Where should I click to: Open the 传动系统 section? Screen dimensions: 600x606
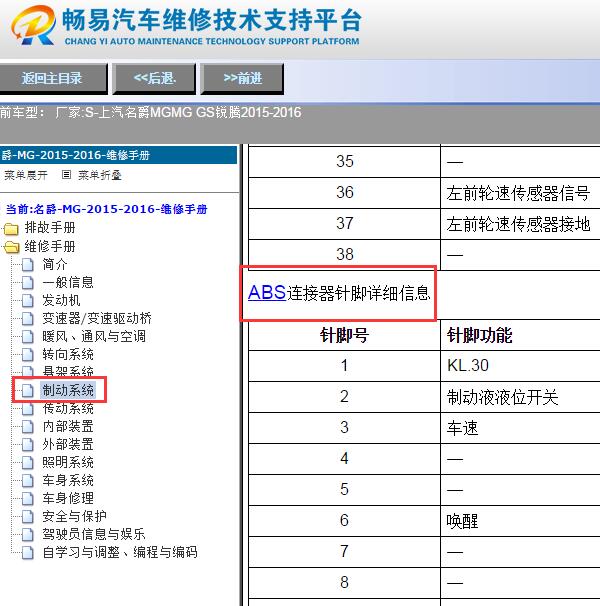point(68,409)
